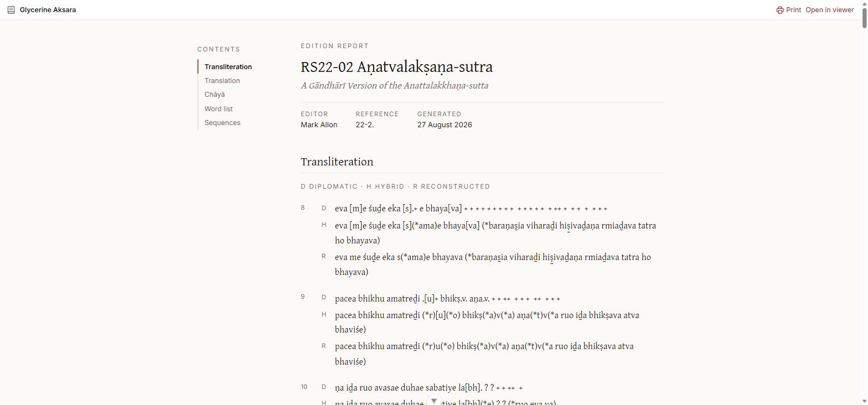Click the diplomatic text of line 9

click(447, 299)
